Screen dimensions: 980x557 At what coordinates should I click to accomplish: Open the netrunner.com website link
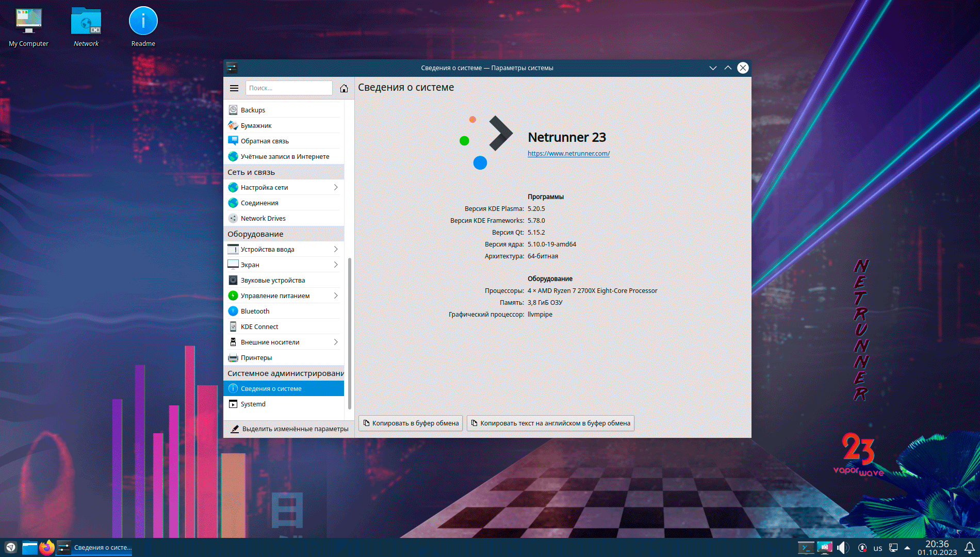click(568, 153)
